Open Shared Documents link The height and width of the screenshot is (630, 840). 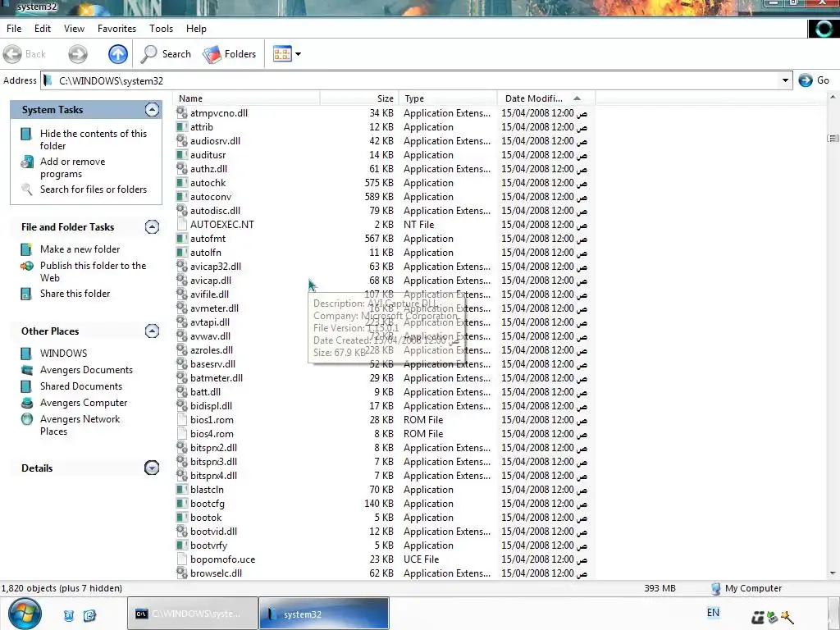pyautogui.click(x=81, y=386)
